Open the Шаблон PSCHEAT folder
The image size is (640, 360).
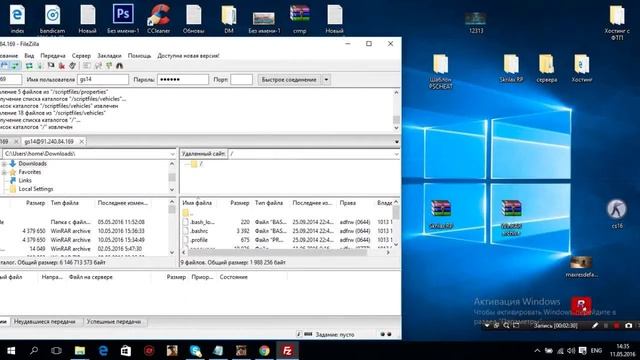440,71
